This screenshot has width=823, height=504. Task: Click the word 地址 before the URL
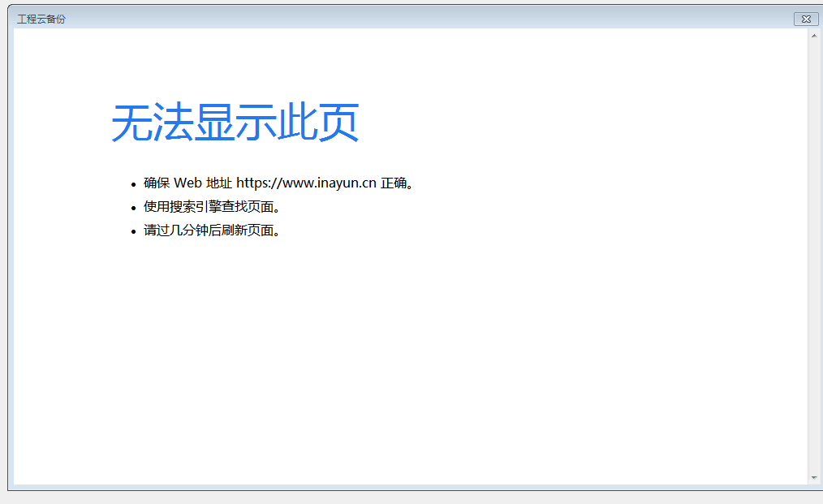pyautogui.click(x=219, y=183)
